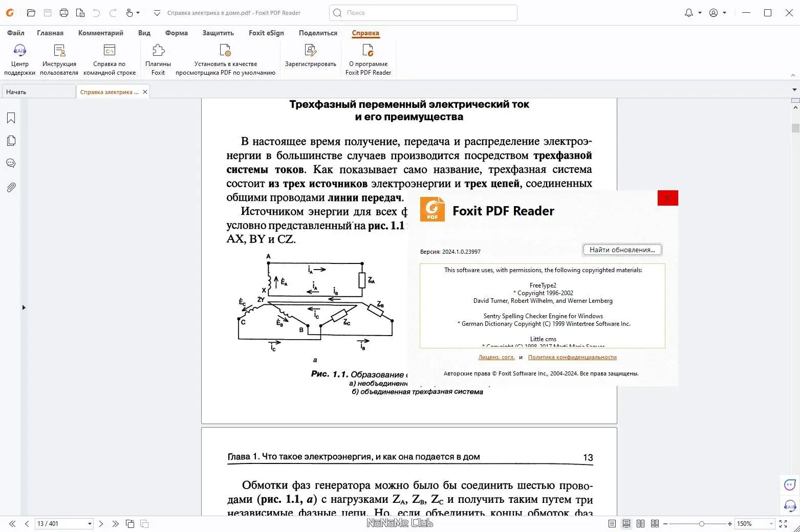This screenshot has height=532, width=800.
Task: Click inside the Поиск search field
Action: click(x=425, y=12)
